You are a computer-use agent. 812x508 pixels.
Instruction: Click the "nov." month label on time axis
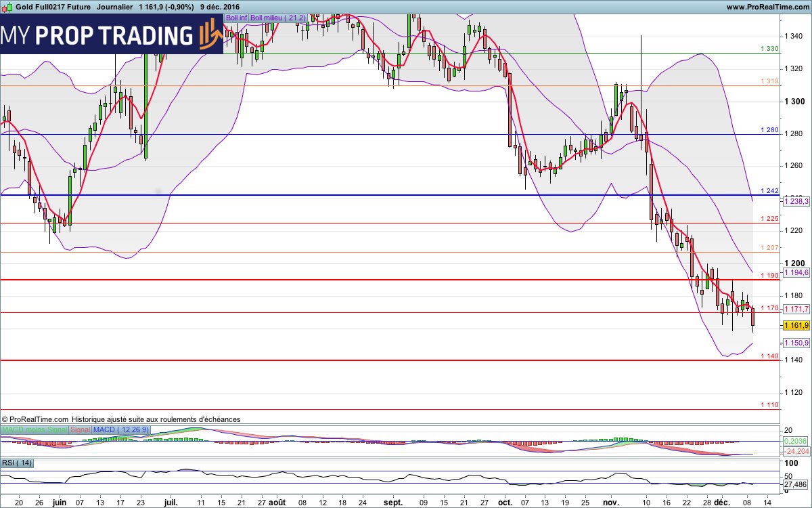click(x=611, y=503)
